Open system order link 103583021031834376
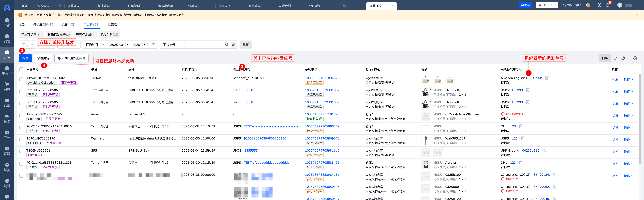 coord(322,78)
